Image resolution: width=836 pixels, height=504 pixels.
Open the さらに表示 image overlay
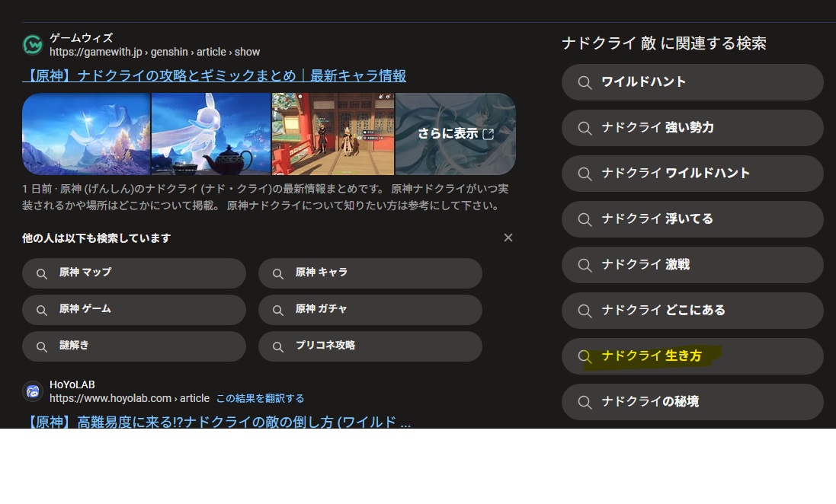point(455,134)
